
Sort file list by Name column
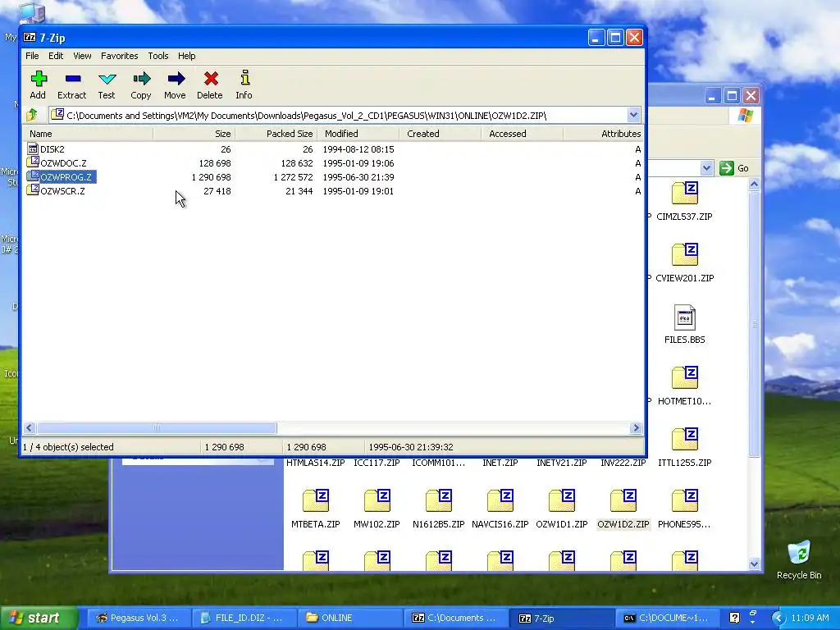pos(89,134)
